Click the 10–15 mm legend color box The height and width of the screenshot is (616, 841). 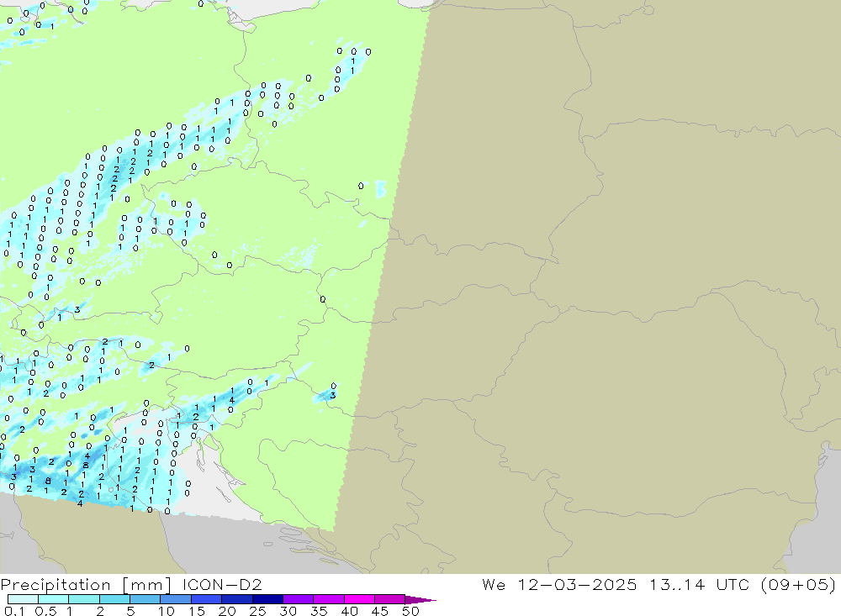point(176,599)
